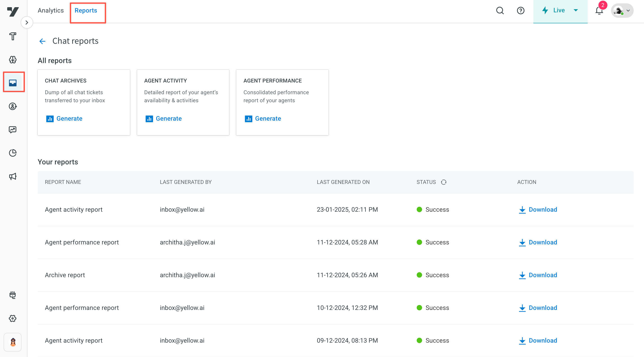
Task: Download the 23-01-2025 Agent activity report
Action: coord(538,210)
